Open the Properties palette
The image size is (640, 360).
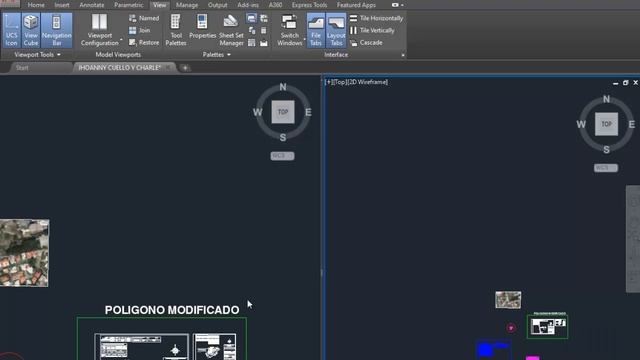point(202,27)
